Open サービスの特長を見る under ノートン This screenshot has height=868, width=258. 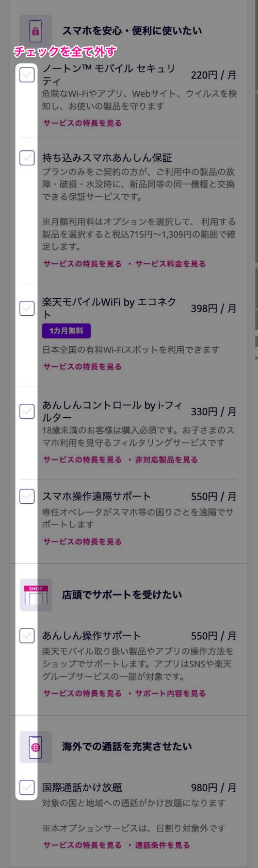pyautogui.click(x=83, y=123)
